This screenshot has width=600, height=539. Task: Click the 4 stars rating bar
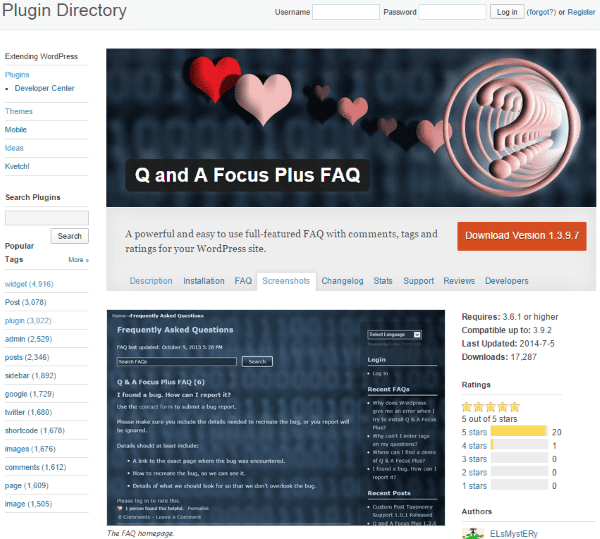pyautogui.click(x=519, y=445)
